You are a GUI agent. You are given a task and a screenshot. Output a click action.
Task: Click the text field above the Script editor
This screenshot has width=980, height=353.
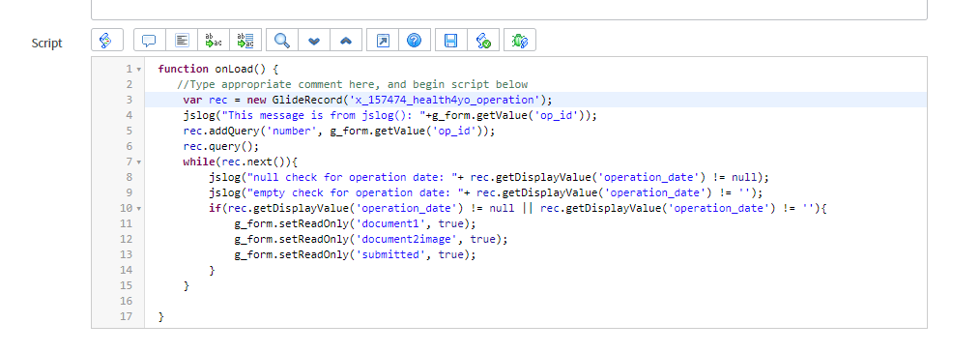pyautogui.click(x=508, y=10)
